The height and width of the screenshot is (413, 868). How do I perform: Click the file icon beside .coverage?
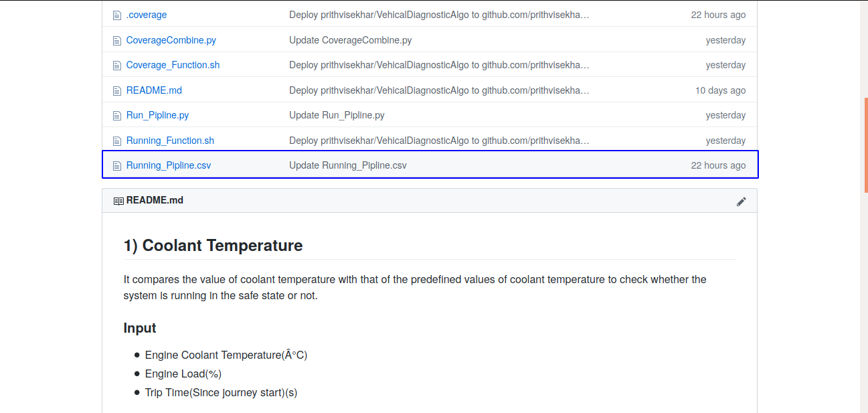(x=117, y=15)
